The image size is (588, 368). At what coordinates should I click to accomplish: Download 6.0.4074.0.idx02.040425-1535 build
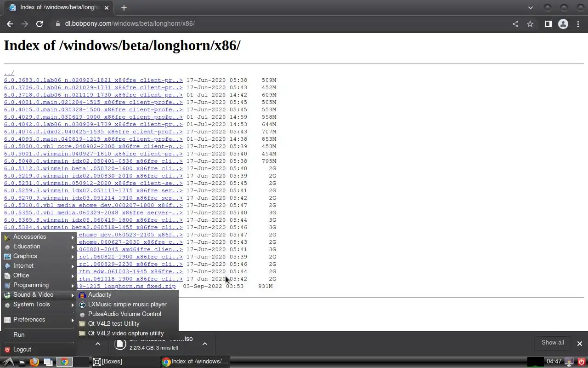(93, 132)
